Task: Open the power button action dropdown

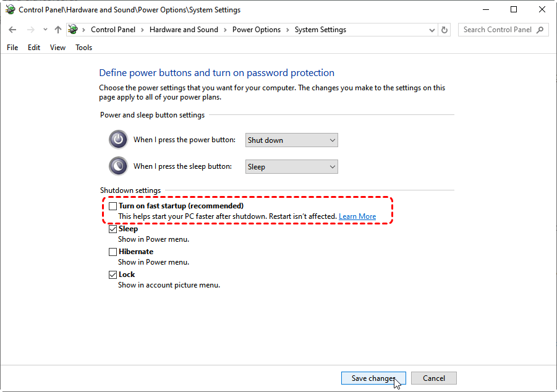Action: point(292,140)
